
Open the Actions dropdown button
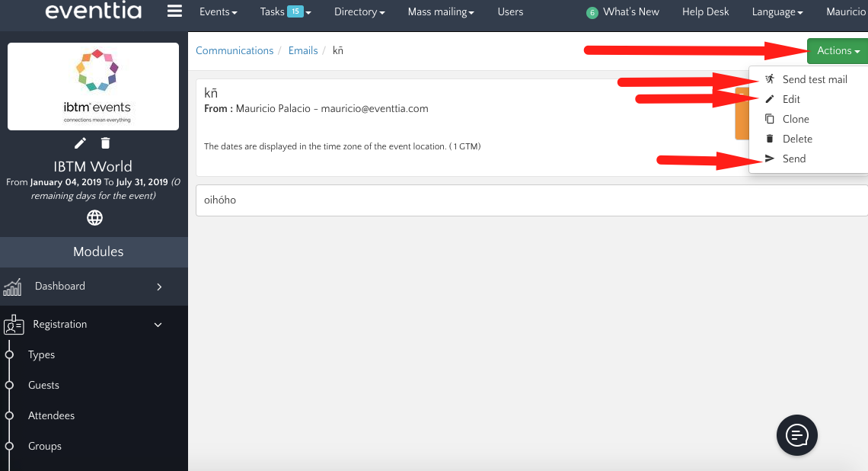838,51
